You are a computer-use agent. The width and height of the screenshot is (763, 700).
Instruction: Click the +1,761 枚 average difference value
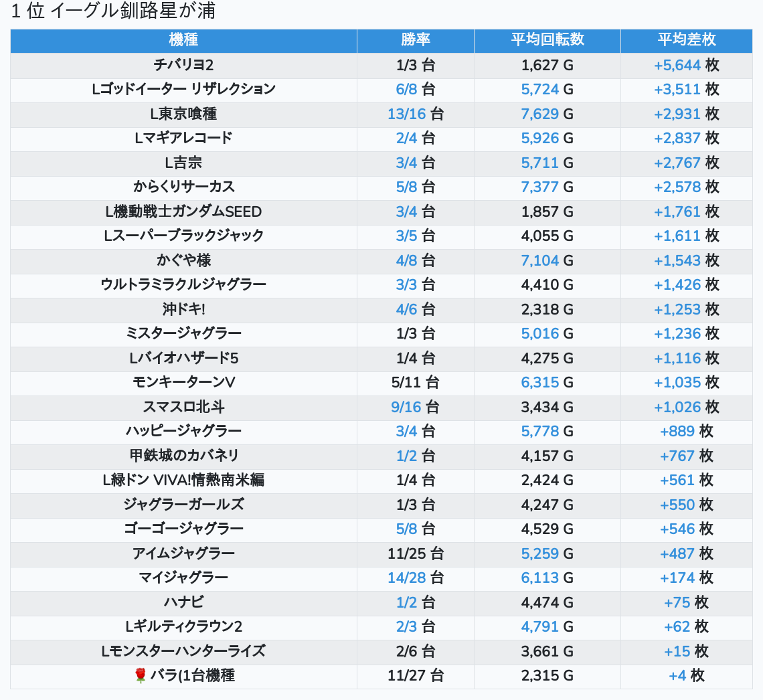687,211
